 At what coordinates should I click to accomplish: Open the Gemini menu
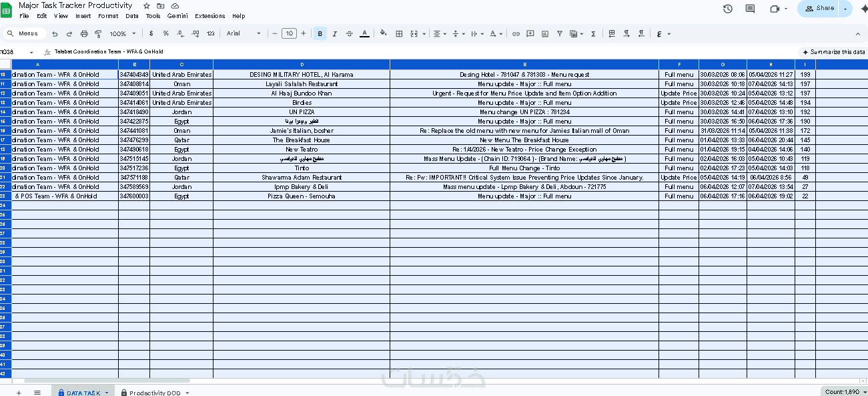(x=177, y=16)
